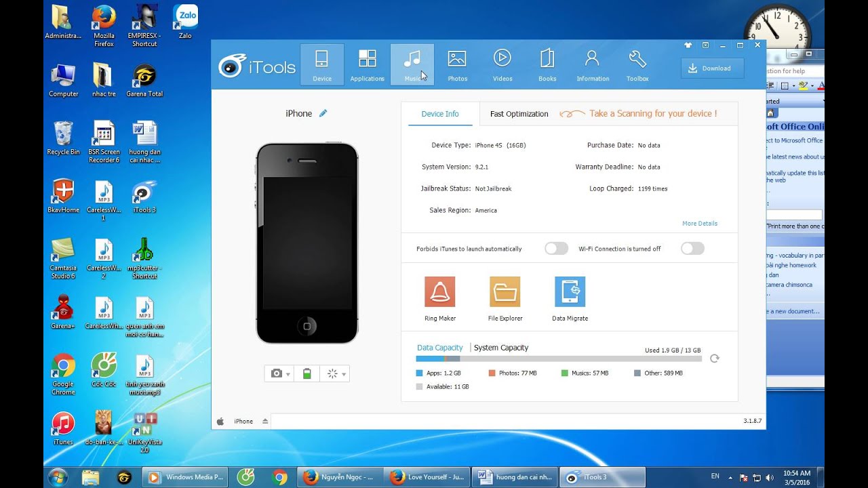This screenshot has width=868, height=488.
Task: Open the Music section
Action: [412, 65]
